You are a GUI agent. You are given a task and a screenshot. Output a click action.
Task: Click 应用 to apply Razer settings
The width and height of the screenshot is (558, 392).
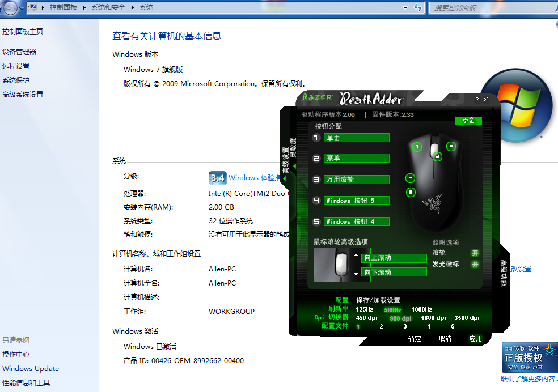(x=475, y=339)
